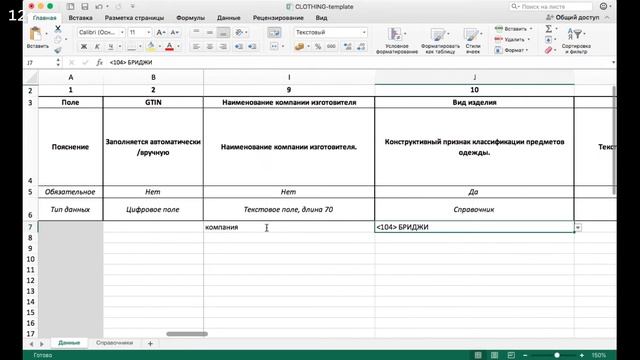Click the Paste (Вставить) clipboard icon

coord(36,34)
